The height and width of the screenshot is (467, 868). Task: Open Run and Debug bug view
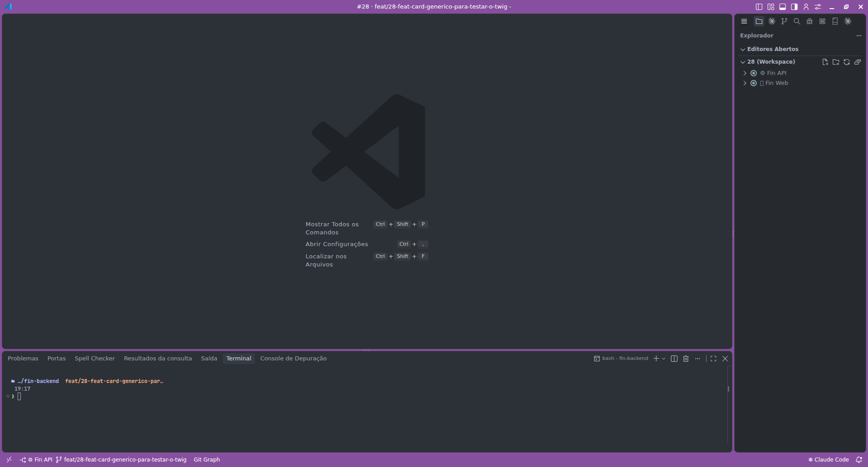pos(810,21)
